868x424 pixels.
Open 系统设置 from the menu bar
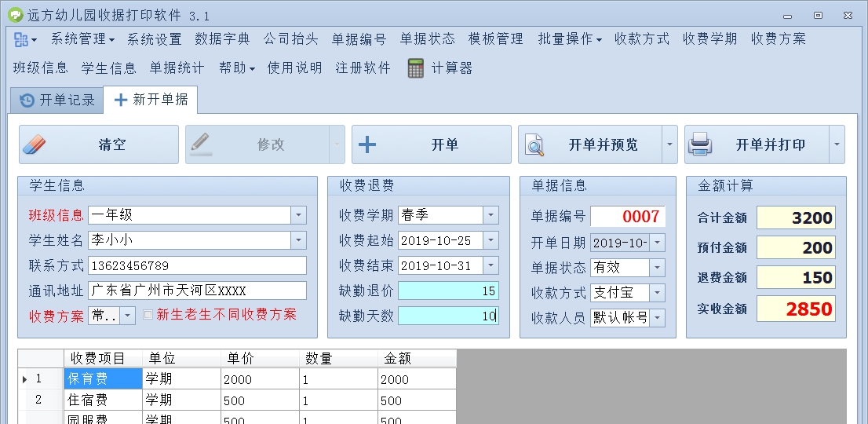(155, 39)
